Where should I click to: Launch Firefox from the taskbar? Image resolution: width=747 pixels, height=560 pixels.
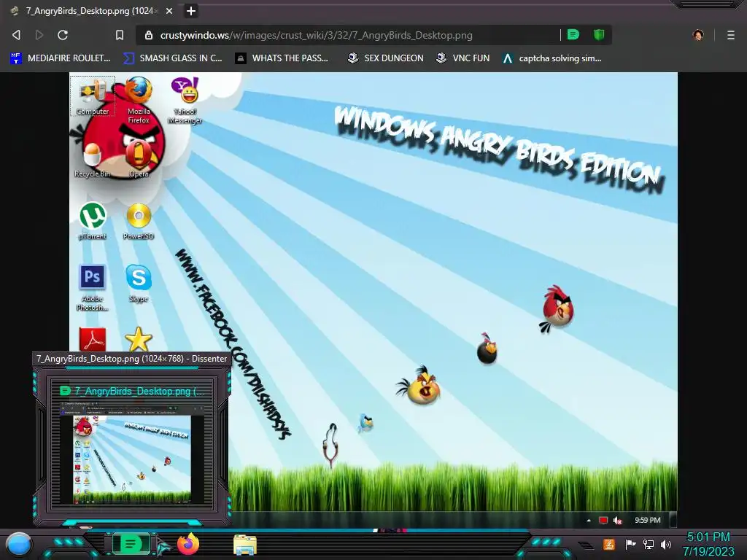point(188,544)
